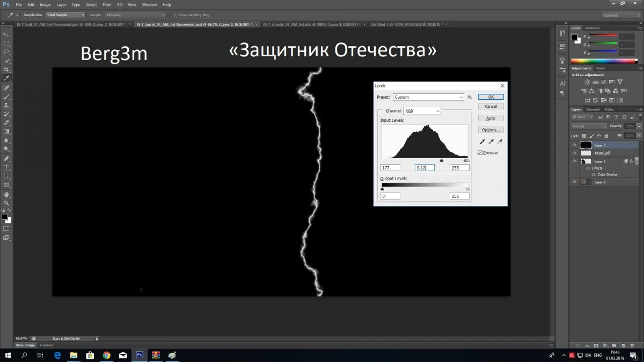Select the Horizontal Type tool
The width and height of the screenshot is (644, 362).
6,167
